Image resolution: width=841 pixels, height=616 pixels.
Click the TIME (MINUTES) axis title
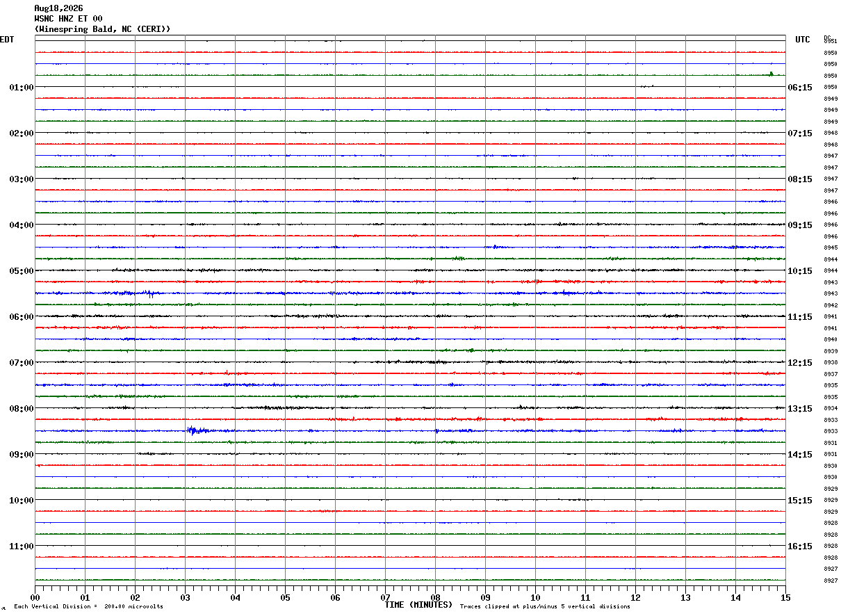click(418, 605)
